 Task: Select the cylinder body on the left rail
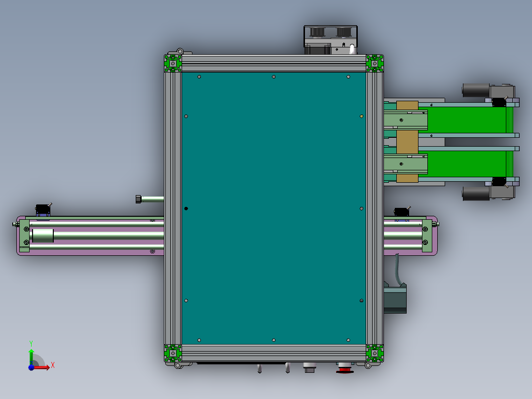43,236
